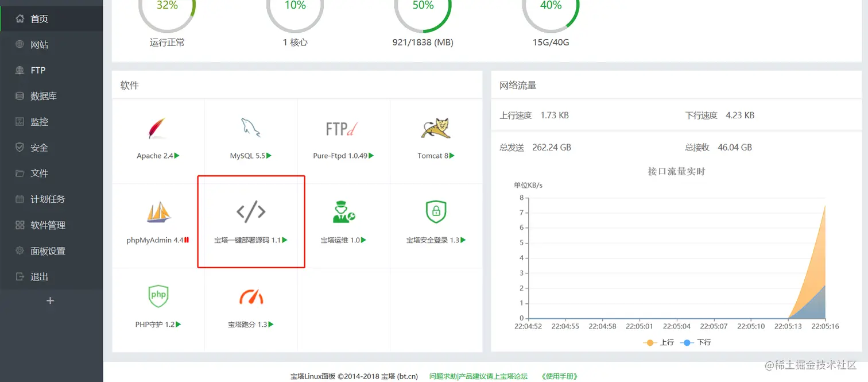Open 软件管理 software management
The width and height of the screenshot is (868, 382).
pos(52,225)
